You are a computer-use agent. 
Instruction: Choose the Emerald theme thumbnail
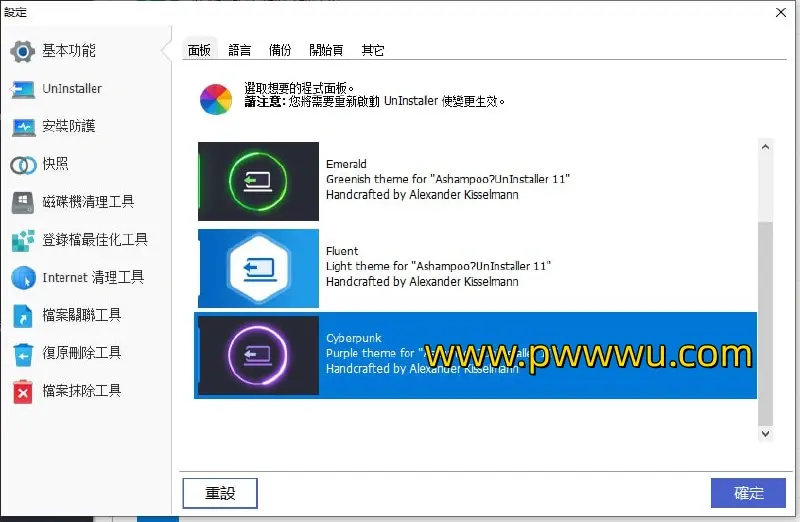coord(258,181)
